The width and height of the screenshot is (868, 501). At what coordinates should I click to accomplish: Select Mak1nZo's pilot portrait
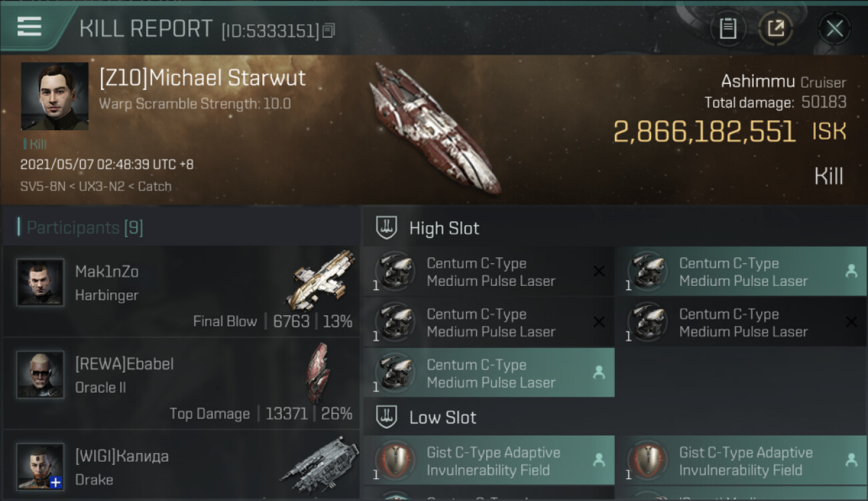pos(40,283)
